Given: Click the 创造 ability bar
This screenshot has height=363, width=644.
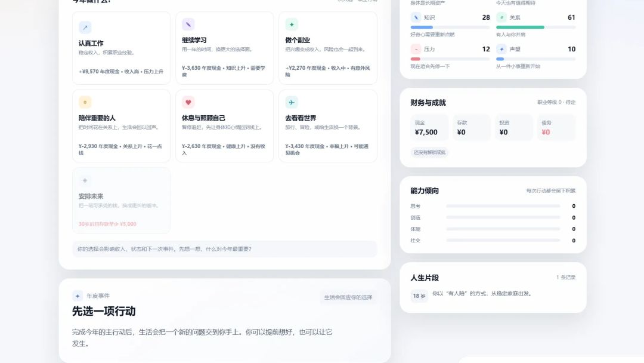Looking at the screenshot, I should pos(503,217).
